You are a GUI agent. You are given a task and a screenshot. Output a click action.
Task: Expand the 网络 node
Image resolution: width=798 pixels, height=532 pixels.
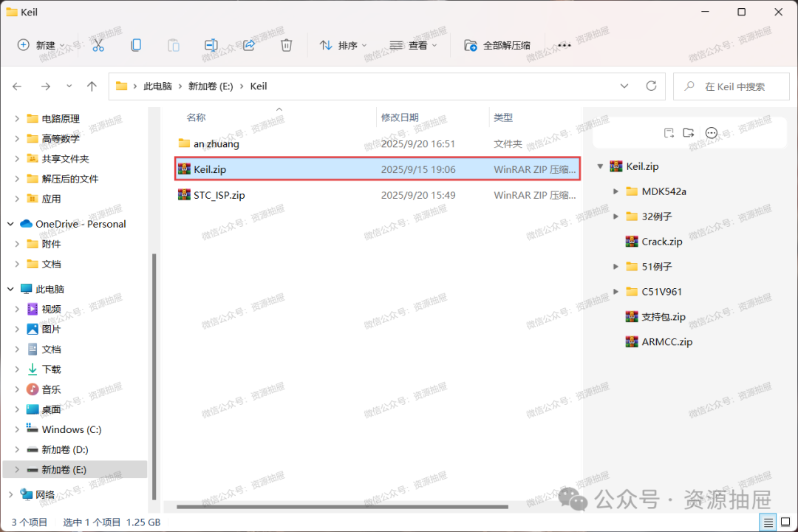coord(10,495)
